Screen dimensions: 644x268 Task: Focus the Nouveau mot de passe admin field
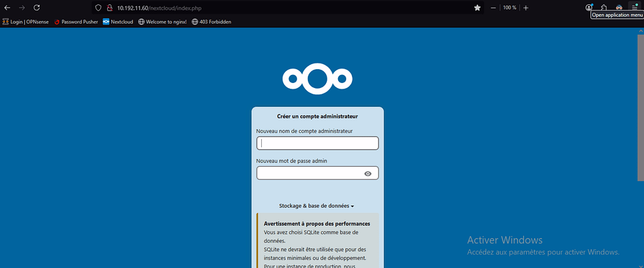(x=308, y=173)
